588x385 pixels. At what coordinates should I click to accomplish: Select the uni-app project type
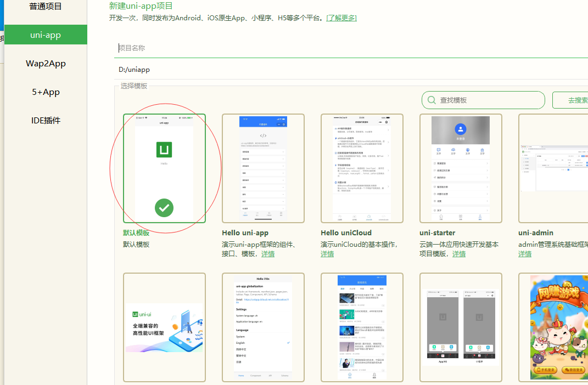[46, 35]
